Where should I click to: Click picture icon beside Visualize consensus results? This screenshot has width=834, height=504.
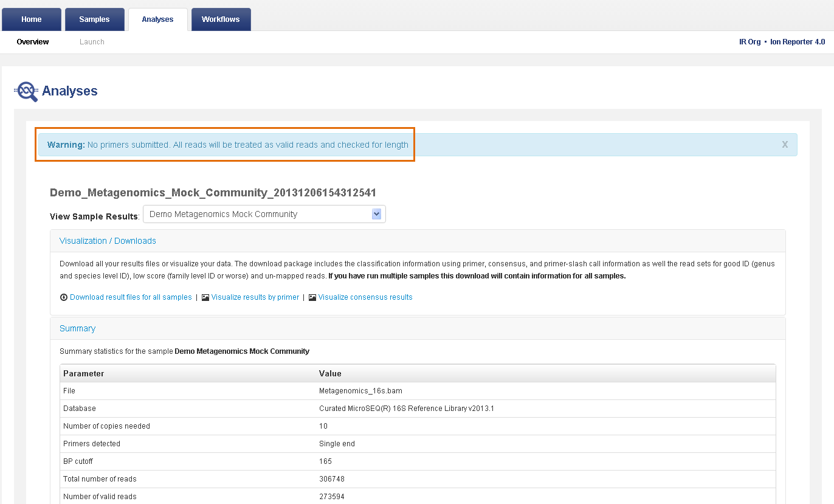(x=312, y=297)
